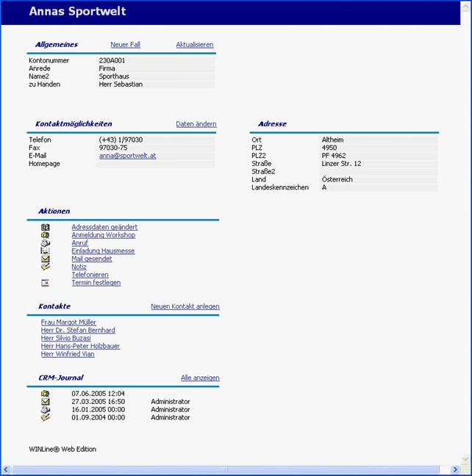Select the Telefonieren action link
This screenshot has height=476, width=472.
(91, 275)
